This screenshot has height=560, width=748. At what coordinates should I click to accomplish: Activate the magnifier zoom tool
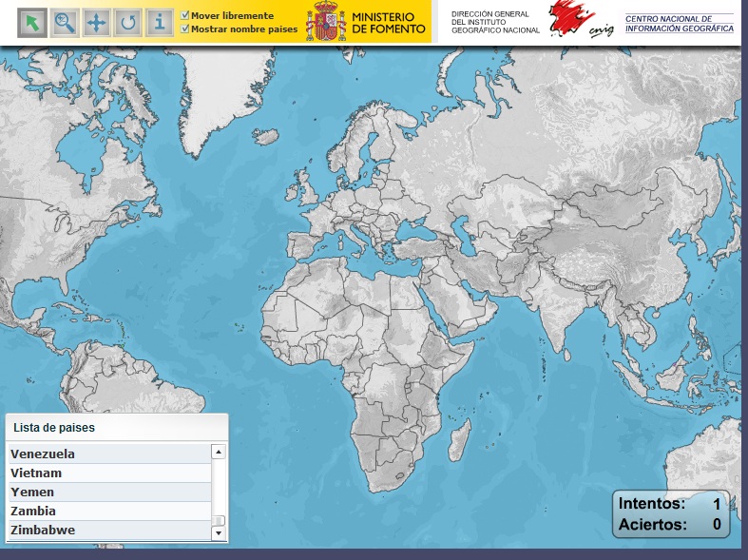pos(65,22)
